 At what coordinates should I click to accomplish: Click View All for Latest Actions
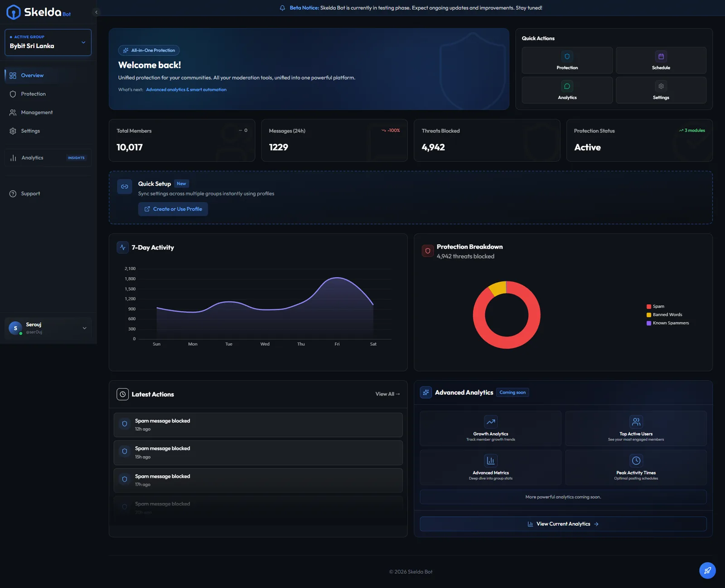[x=387, y=394]
